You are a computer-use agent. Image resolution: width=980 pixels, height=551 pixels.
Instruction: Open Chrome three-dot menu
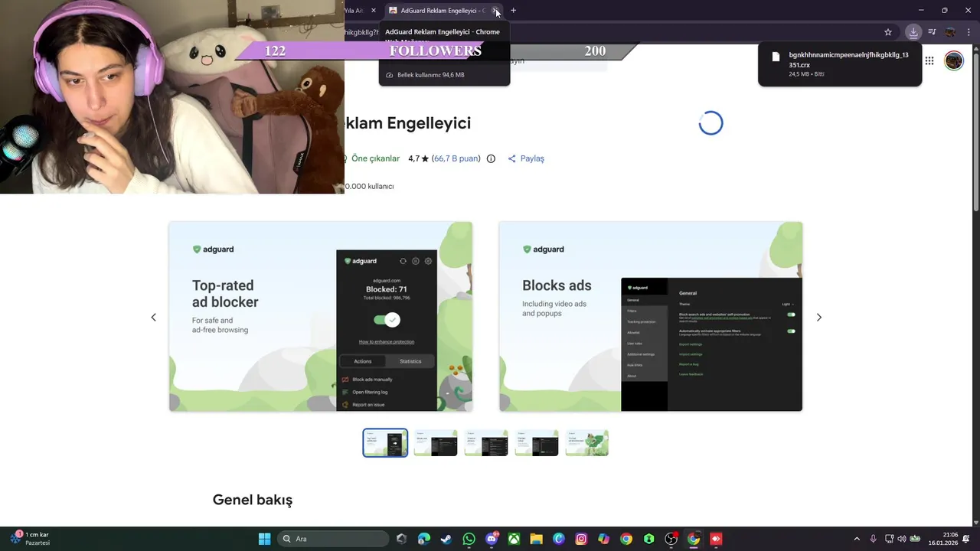point(969,32)
